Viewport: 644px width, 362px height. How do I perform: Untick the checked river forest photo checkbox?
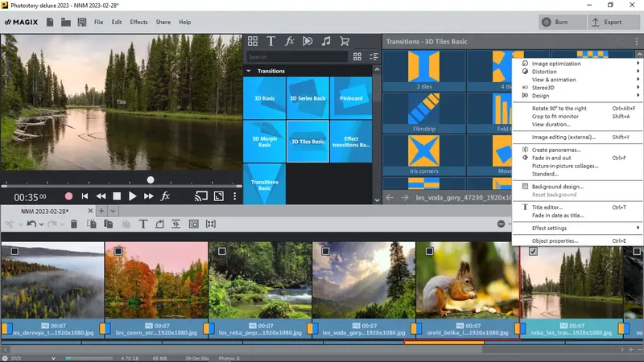pyautogui.click(x=533, y=251)
